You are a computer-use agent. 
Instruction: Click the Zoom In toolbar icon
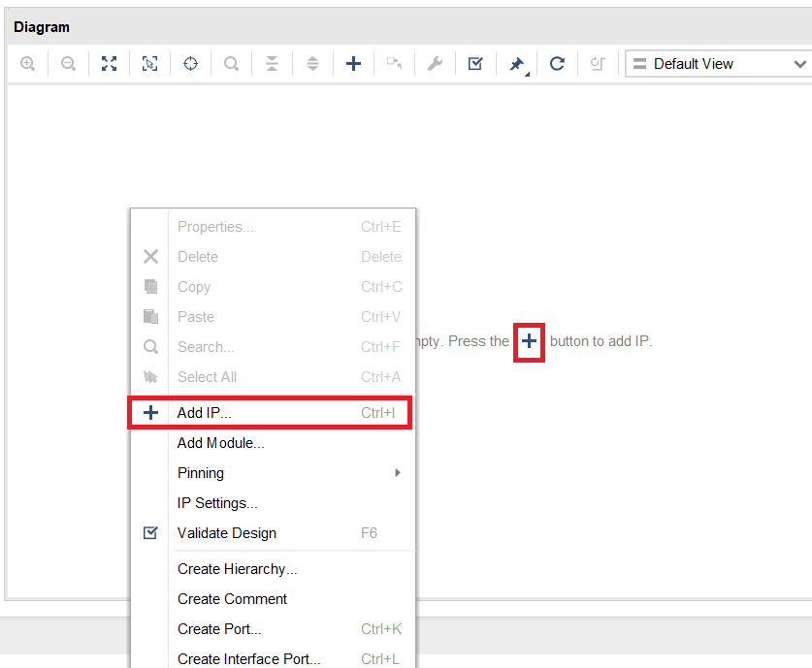(x=27, y=64)
